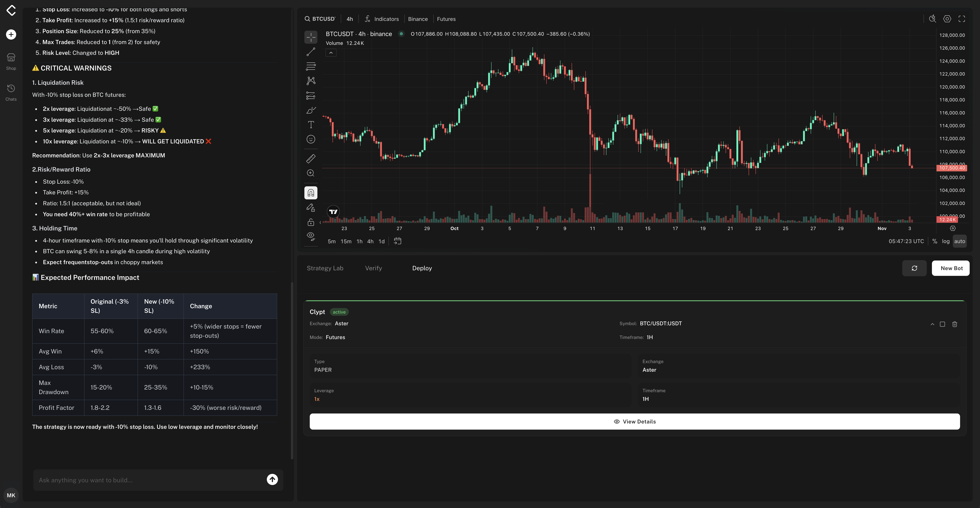Image resolution: width=980 pixels, height=508 pixels.
Task: Open the XABCD pattern tool
Action: [x=311, y=80]
